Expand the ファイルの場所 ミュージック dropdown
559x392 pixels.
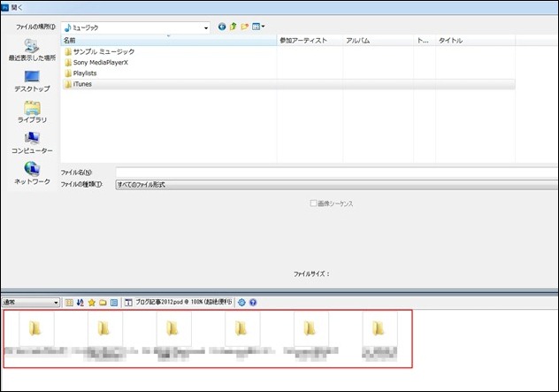click(204, 27)
